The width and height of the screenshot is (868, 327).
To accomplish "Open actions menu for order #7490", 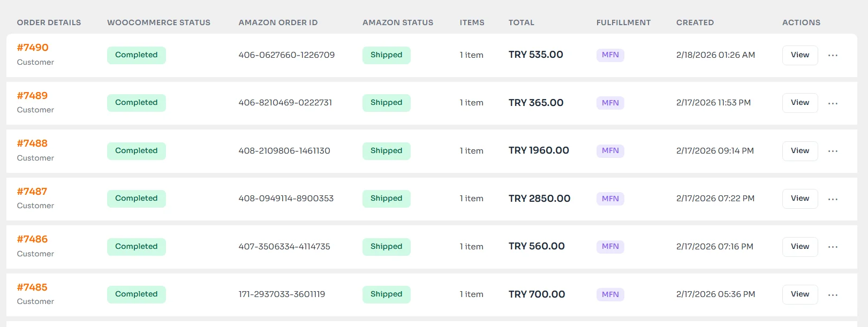I will click(833, 55).
